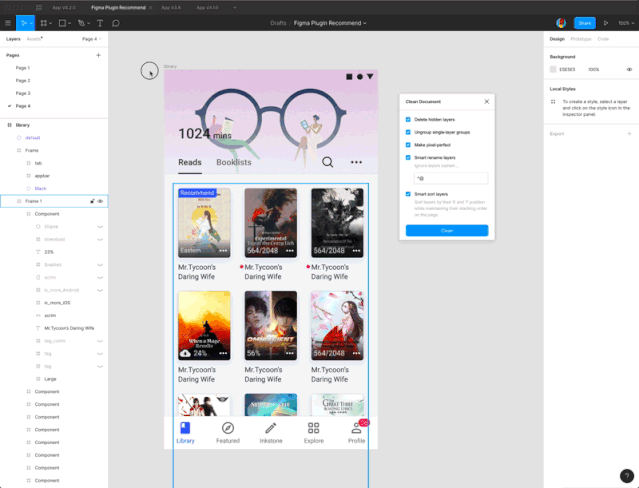
Task: Uncheck Delete hidden layers
Action: 408,119
